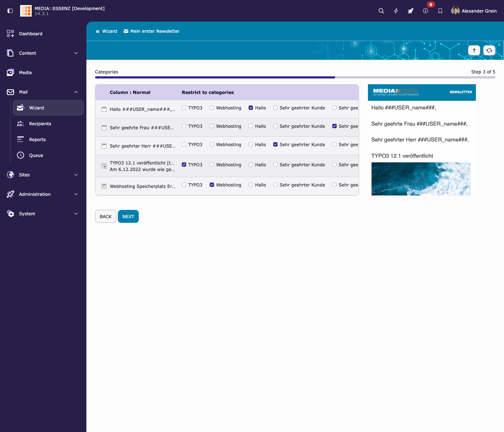Open the bookmarks icon
Viewport: 504px width, 432px height.
tap(440, 11)
